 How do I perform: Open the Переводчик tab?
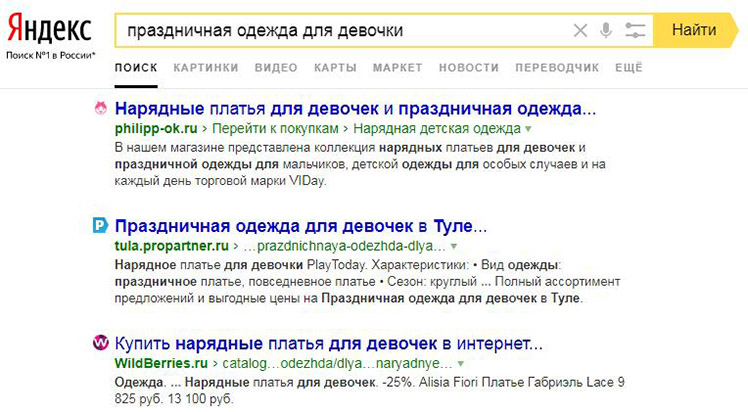(557, 68)
